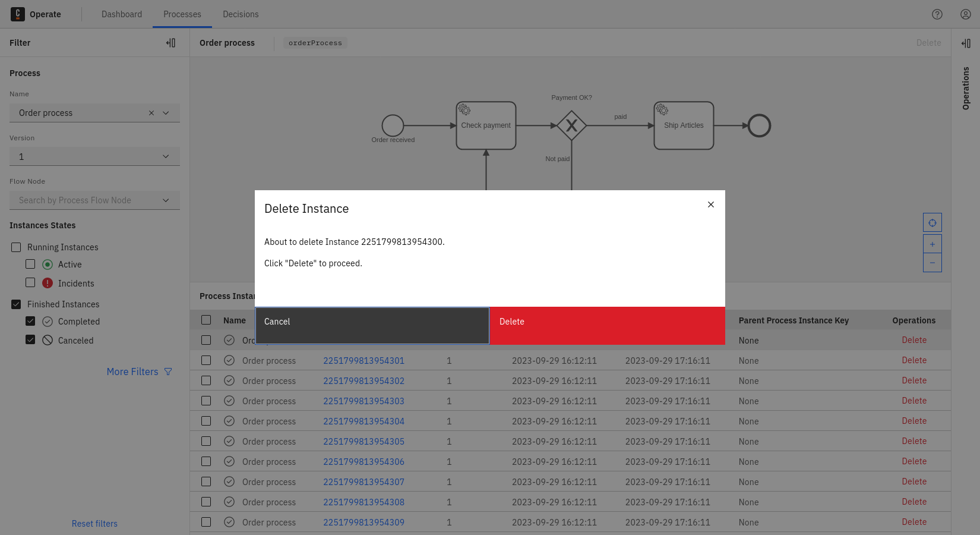The height and width of the screenshot is (535, 980).
Task: Expand the Flow Node search dropdown
Action: (166, 200)
